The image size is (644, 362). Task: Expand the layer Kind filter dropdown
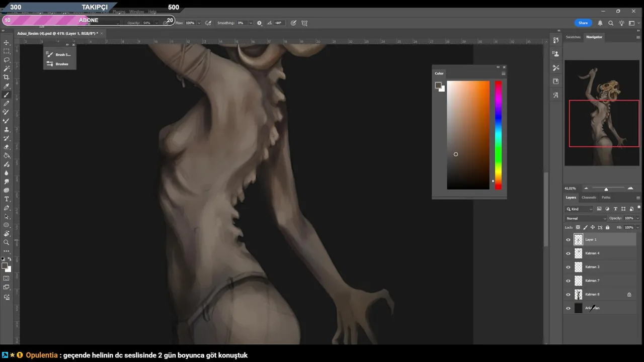[x=580, y=209]
